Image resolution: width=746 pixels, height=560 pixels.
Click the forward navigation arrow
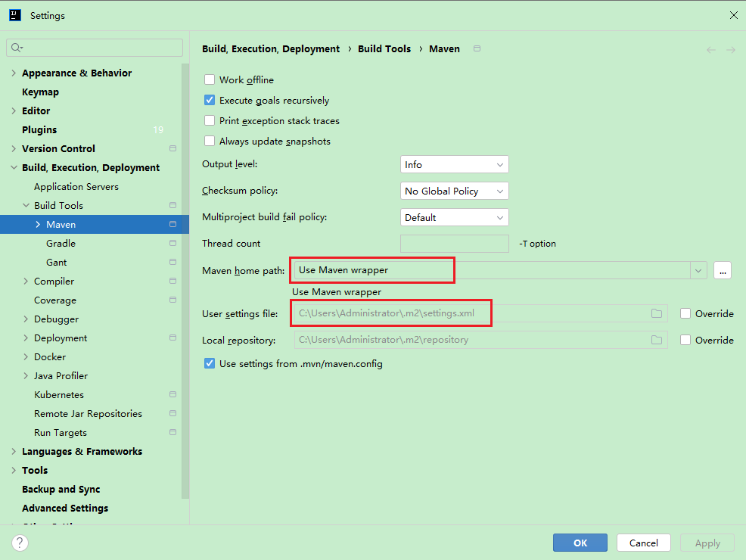(731, 50)
